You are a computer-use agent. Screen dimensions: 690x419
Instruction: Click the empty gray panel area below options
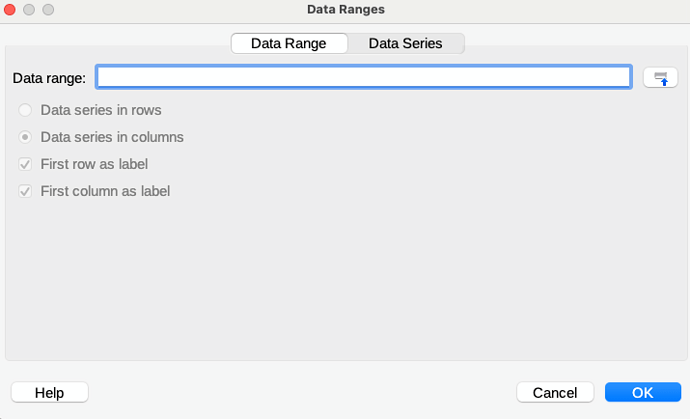345,280
